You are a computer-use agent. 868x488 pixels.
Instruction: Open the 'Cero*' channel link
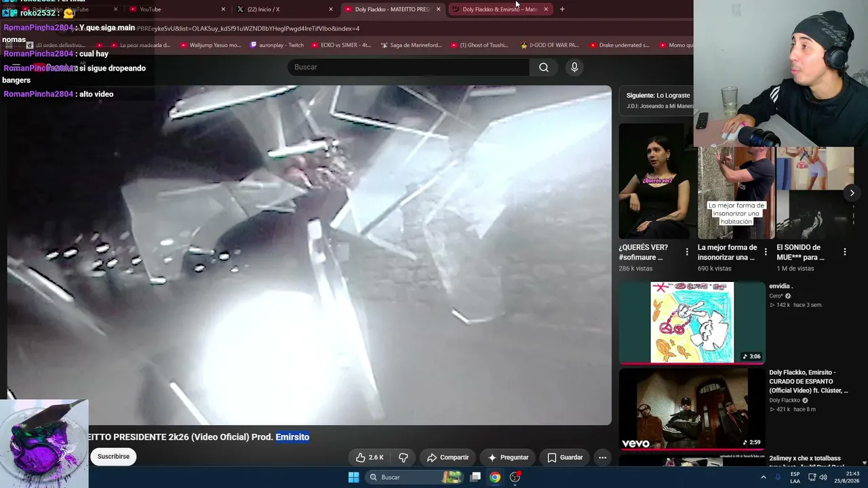point(776,296)
